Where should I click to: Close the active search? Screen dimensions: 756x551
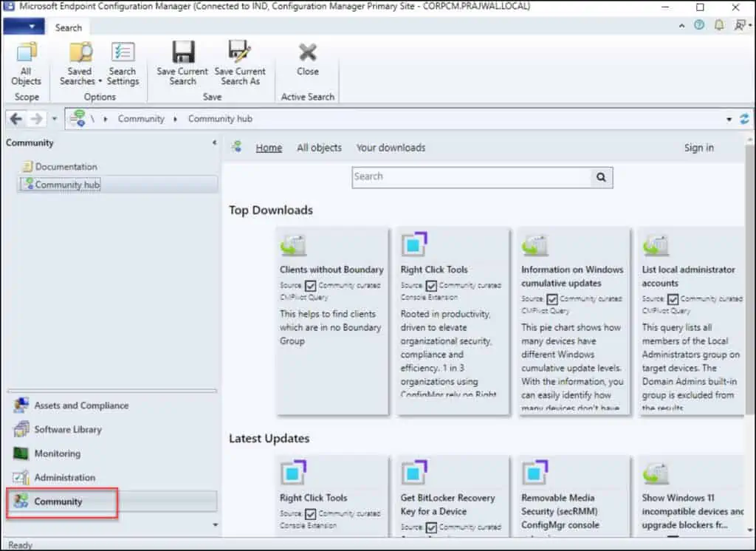tap(308, 59)
